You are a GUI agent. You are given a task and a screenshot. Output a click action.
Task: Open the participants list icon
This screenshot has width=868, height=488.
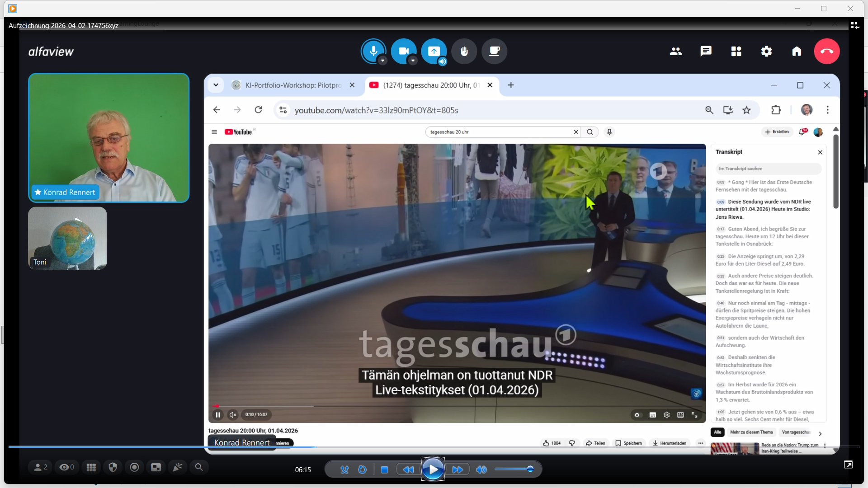point(675,52)
